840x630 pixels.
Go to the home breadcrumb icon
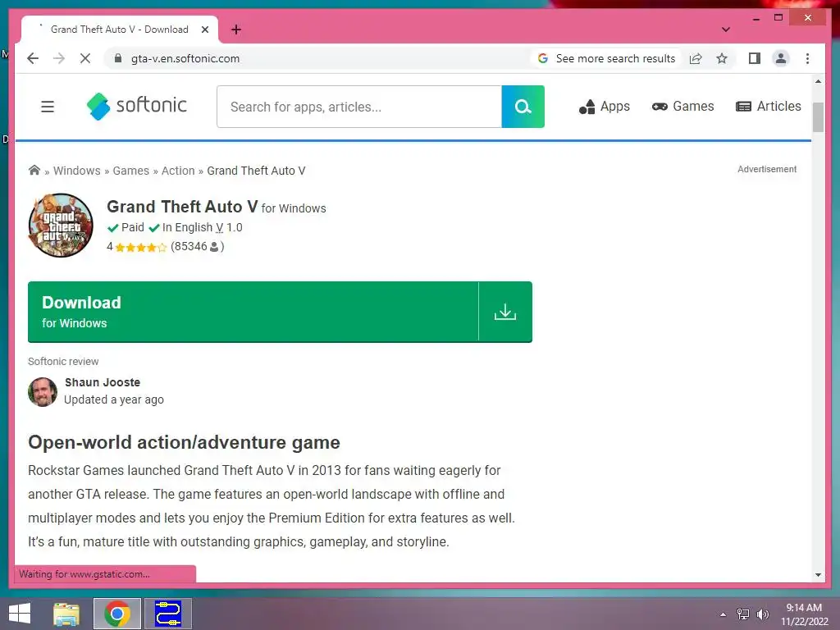coord(34,170)
